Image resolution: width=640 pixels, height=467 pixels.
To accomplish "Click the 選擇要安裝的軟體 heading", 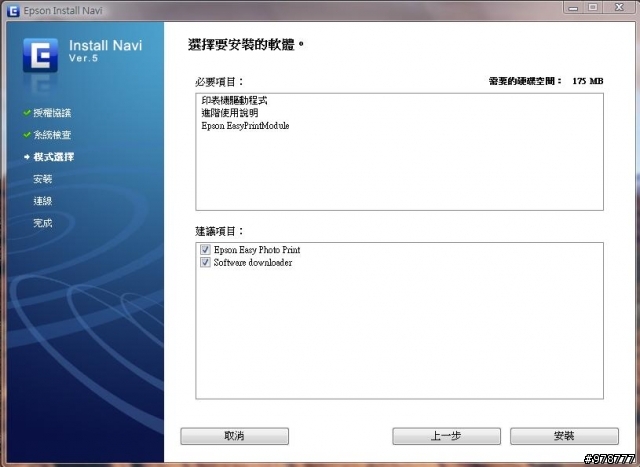I will [x=246, y=44].
